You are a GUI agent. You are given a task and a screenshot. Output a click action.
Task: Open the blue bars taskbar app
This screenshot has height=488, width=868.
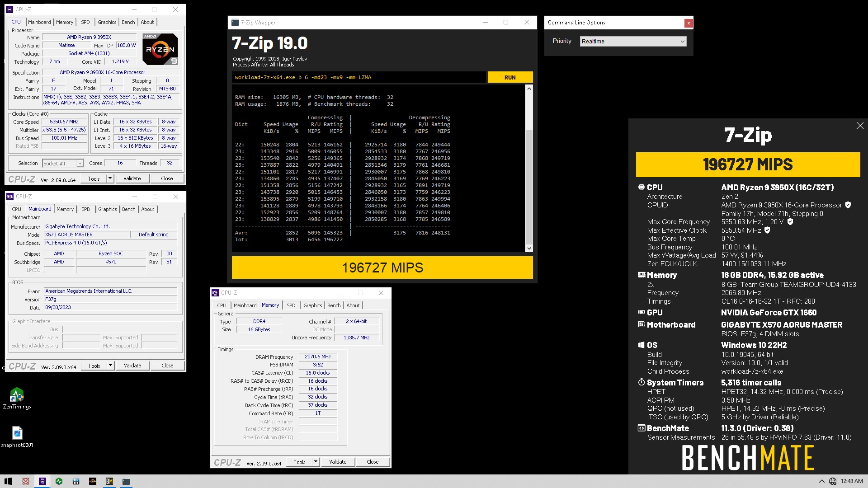point(75,481)
